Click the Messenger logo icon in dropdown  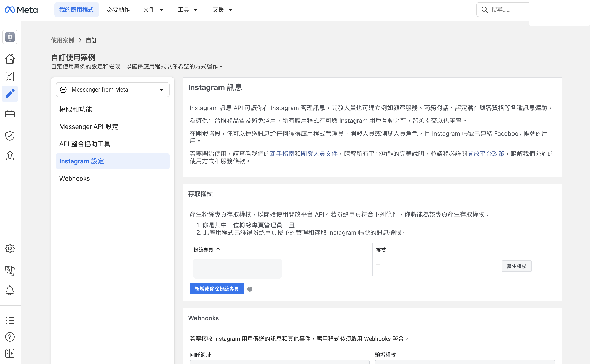coord(63,89)
